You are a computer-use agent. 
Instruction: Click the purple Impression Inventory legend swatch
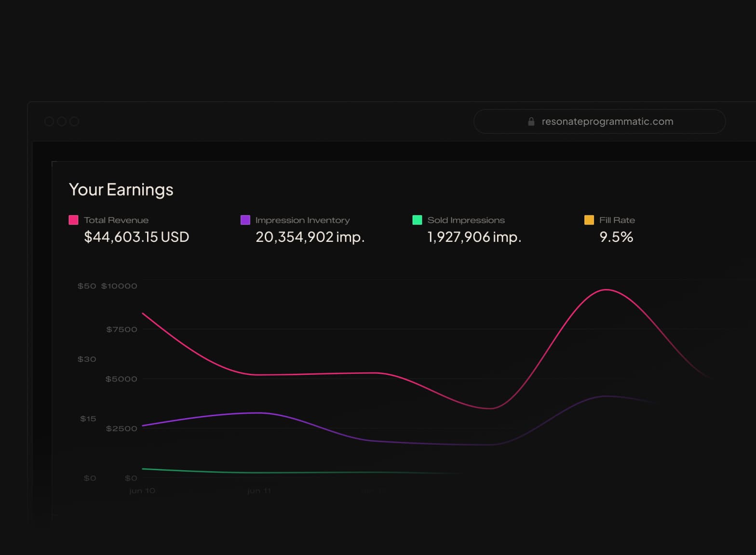[245, 220]
